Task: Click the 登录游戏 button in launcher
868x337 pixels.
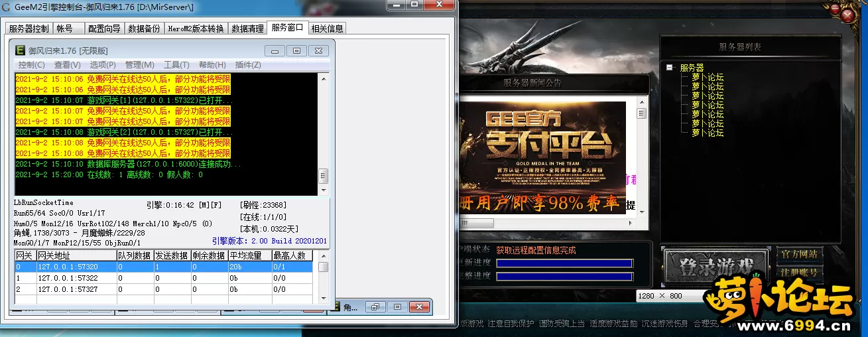Action: pyautogui.click(x=716, y=267)
